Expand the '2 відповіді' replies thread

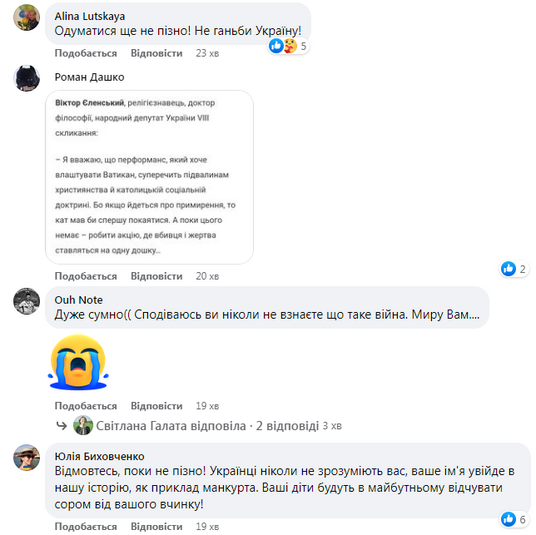pyautogui.click(x=287, y=426)
